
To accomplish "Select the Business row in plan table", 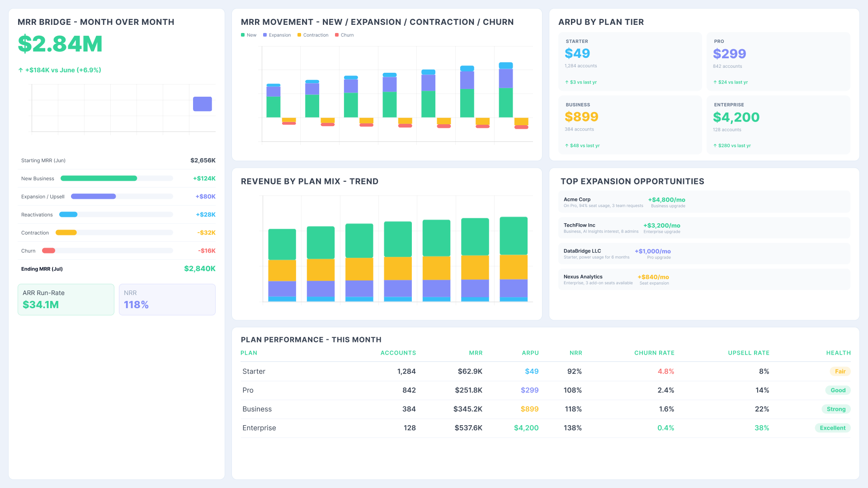I will coord(546,409).
